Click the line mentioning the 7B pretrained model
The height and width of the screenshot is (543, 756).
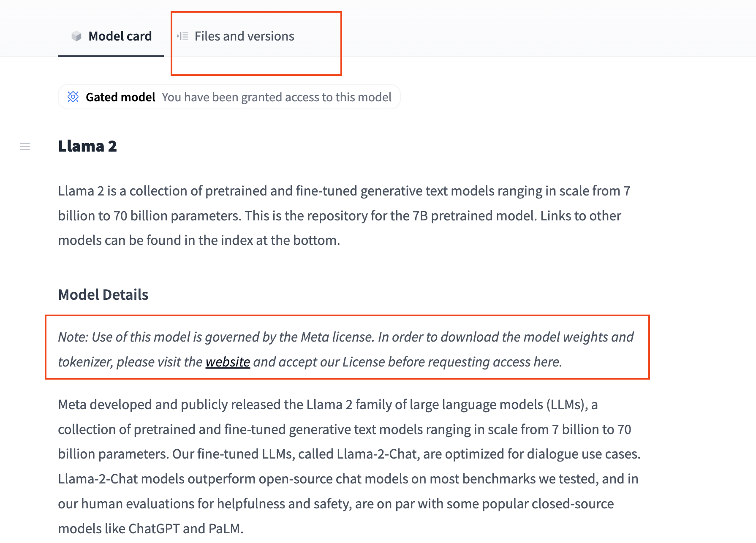pyautogui.click(x=340, y=216)
